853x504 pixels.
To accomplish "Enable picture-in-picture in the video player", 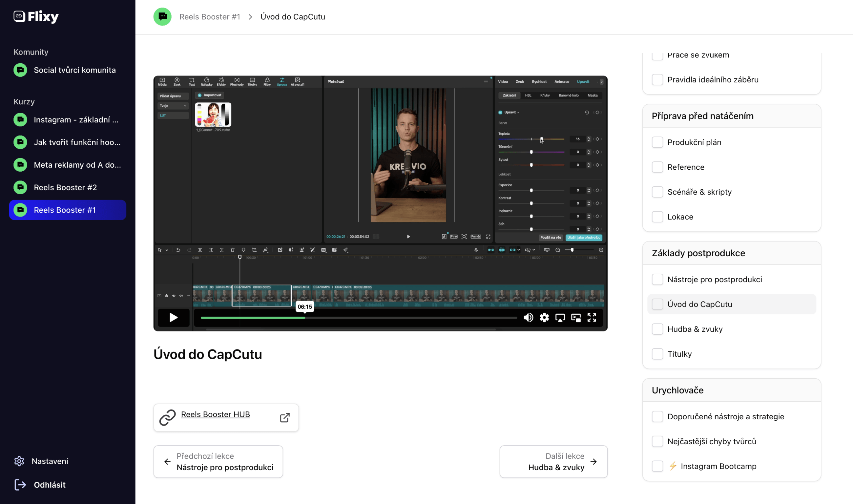I will [576, 318].
